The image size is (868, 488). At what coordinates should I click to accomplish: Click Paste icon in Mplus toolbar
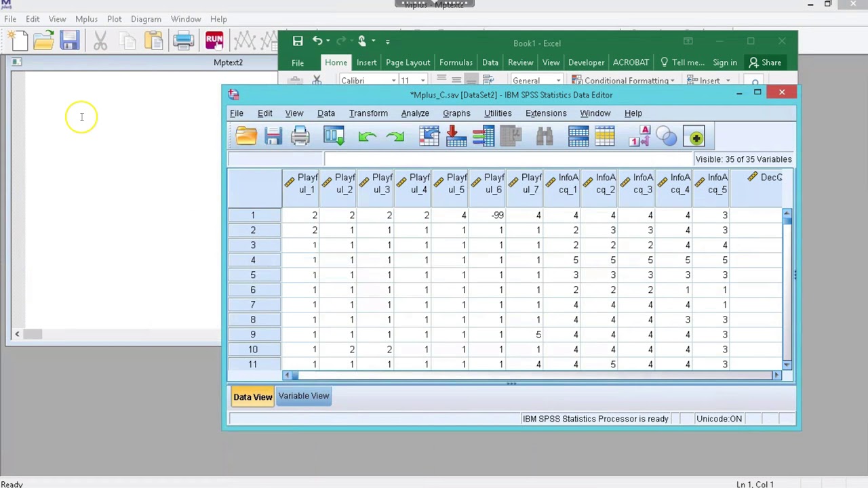154,41
